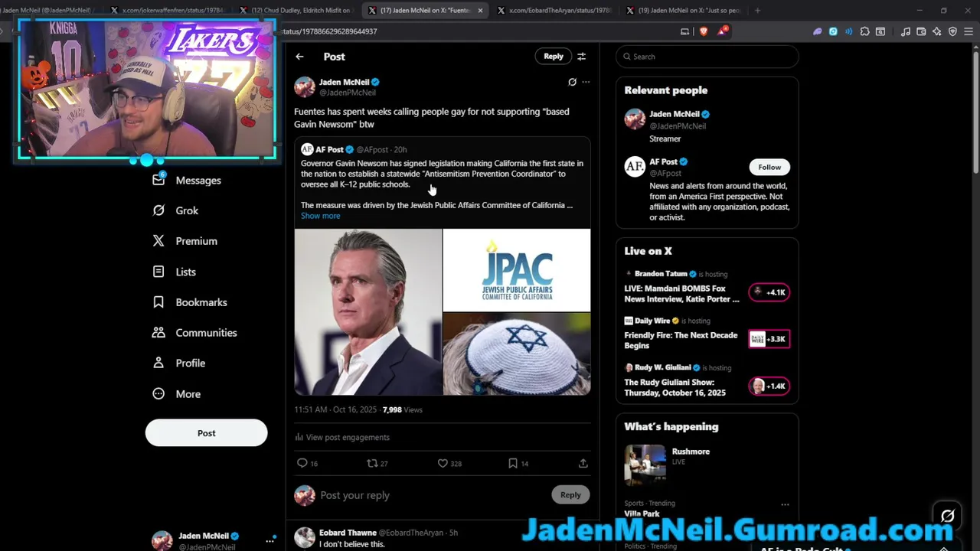Click the Search box on X
Image resolution: width=980 pixels, height=551 pixels.
point(707,57)
